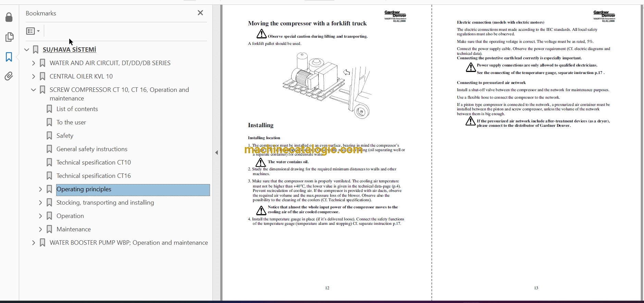Toggle the Bookmarks panel icon
Viewport: 644px width, 303px height.
coord(9,57)
